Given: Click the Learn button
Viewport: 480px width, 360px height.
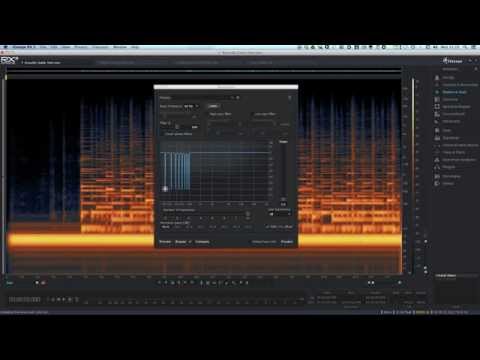Looking at the screenshot, I should tap(213, 106).
